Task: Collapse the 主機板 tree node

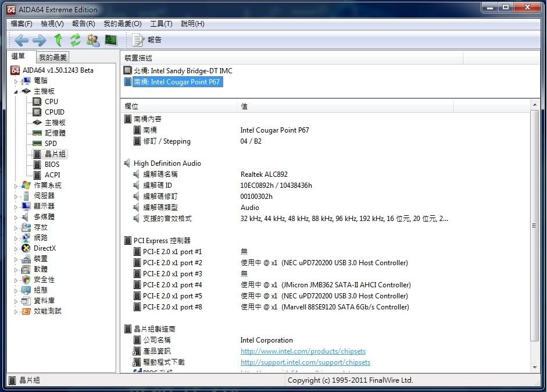Action: tap(16, 91)
